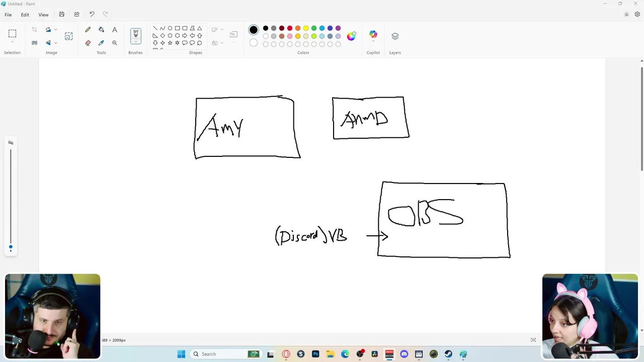Expand the shape outline dropdown
Screen dimensions: 644x362
222,30
